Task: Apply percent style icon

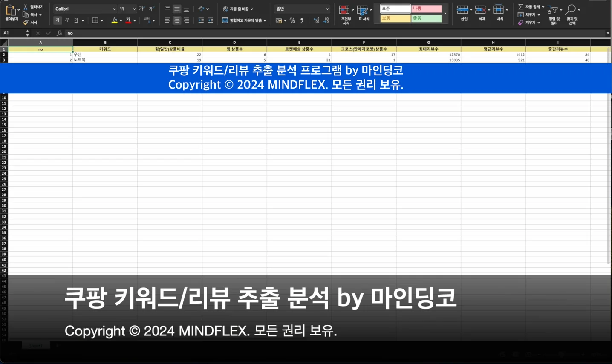Action: click(292, 20)
